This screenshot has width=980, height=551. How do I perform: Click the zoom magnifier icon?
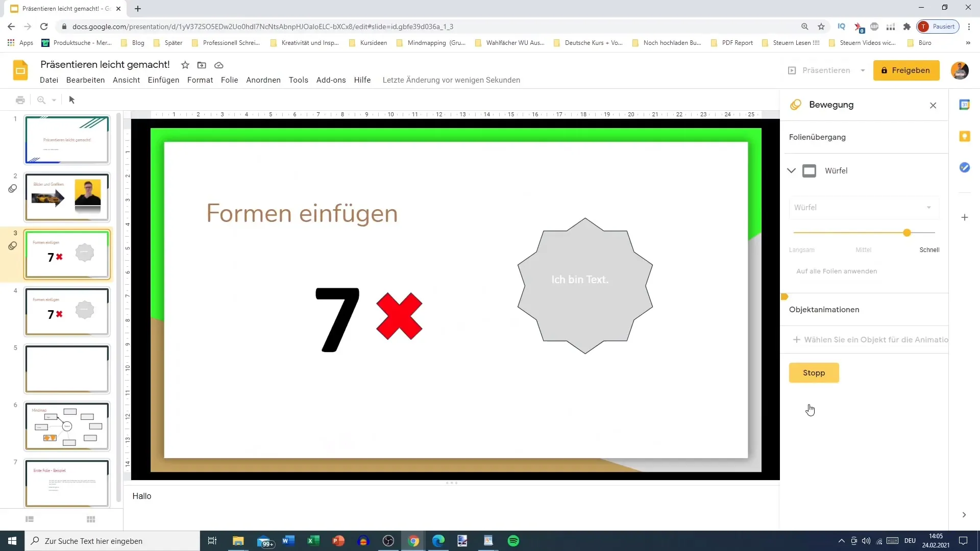(41, 100)
